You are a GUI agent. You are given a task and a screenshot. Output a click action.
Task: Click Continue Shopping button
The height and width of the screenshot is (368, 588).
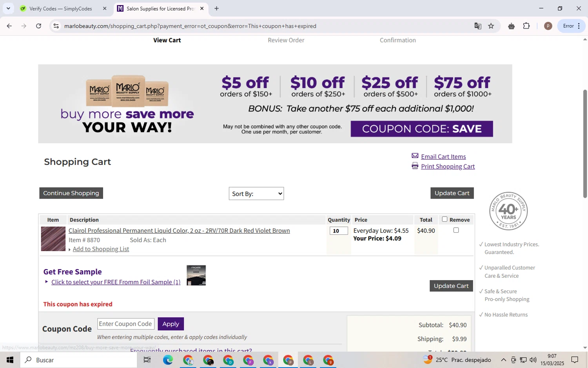tap(71, 193)
